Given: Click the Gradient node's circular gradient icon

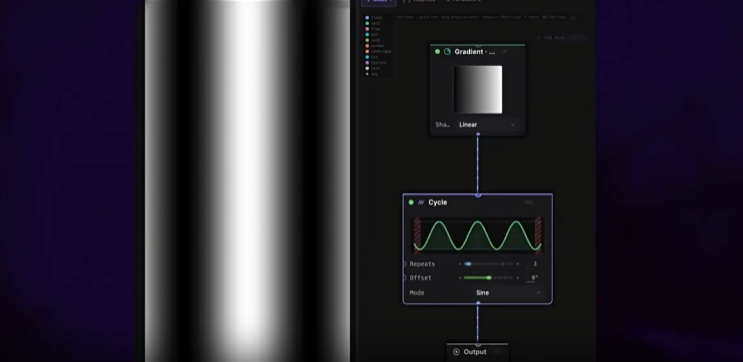Looking at the screenshot, I should pos(447,52).
